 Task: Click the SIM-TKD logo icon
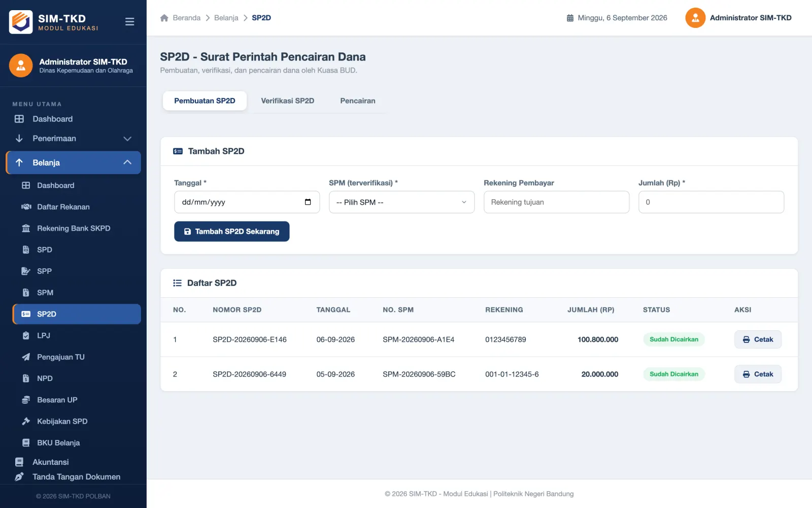[x=21, y=22]
